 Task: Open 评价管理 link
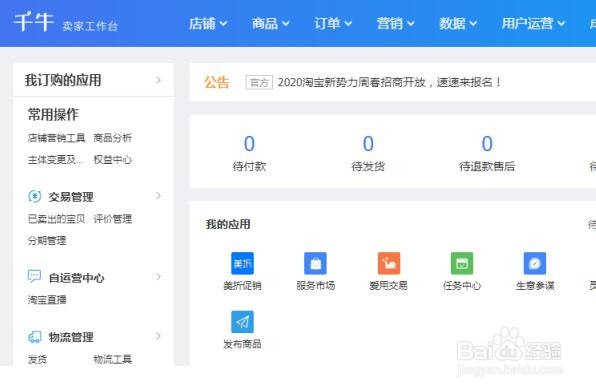[x=113, y=219]
